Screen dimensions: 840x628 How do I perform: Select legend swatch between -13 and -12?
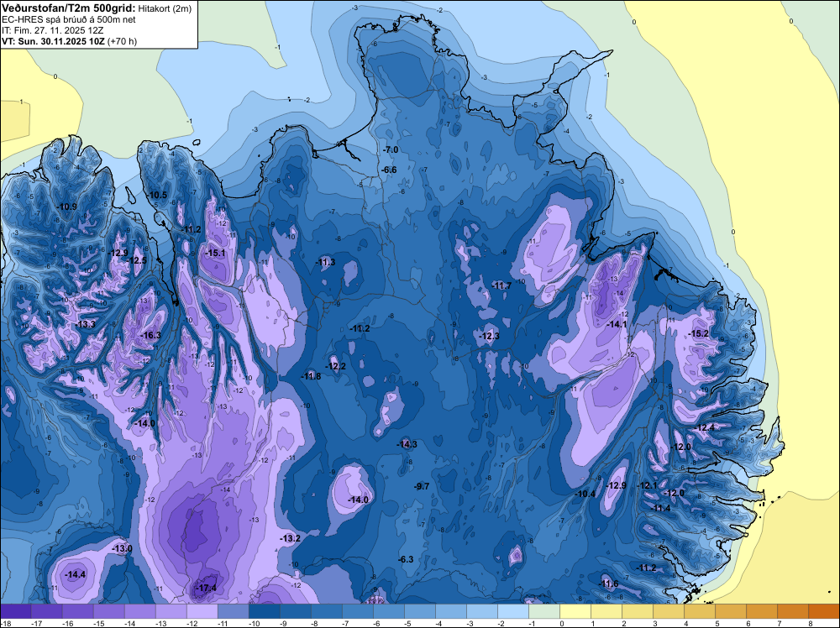click(171, 611)
